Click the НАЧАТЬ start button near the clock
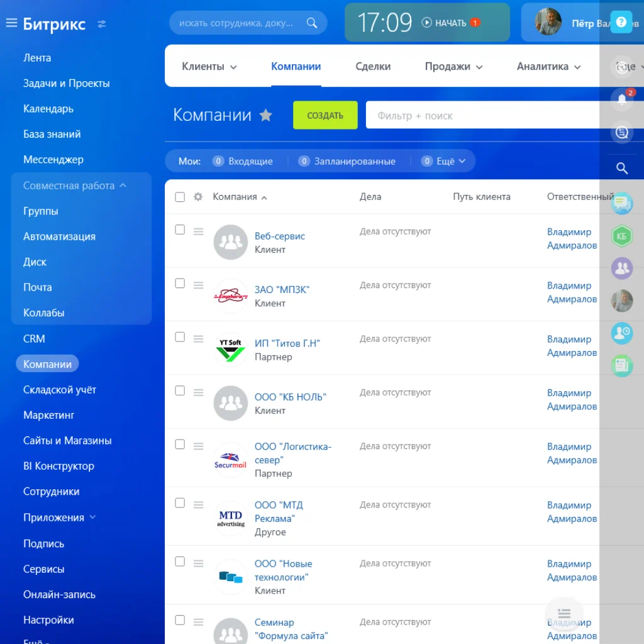 [449, 21]
